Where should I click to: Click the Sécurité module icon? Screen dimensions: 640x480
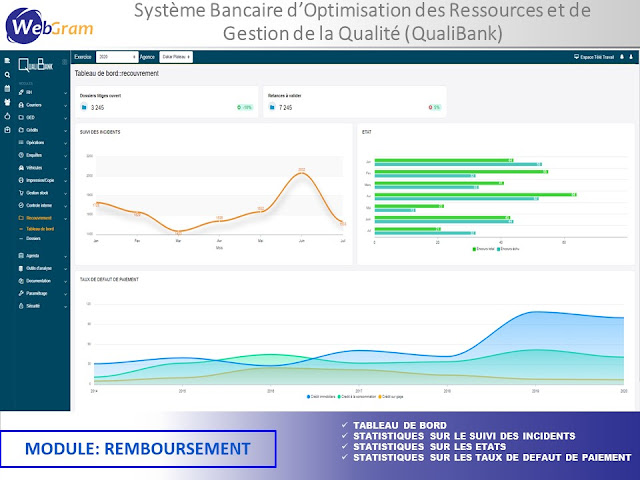click(x=21, y=306)
